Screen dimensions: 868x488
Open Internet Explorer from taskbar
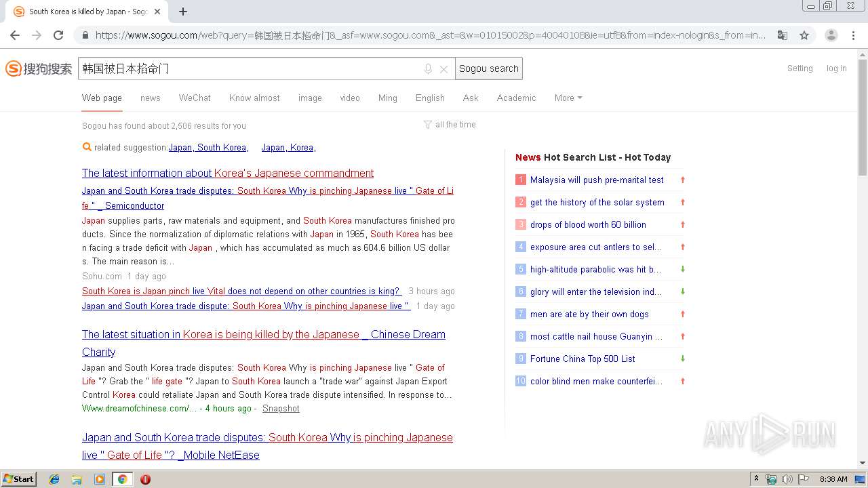[54, 479]
